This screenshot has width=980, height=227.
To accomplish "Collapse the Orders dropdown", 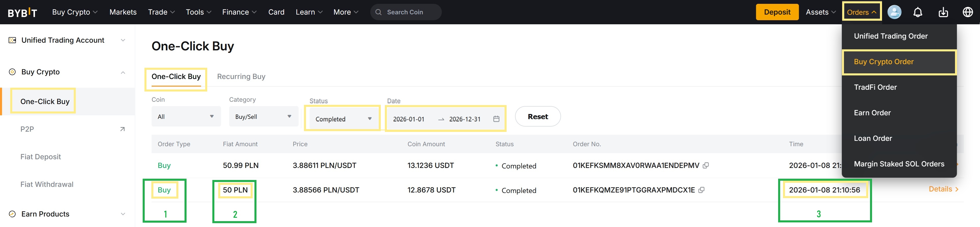I will pyautogui.click(x=861, y=12).
